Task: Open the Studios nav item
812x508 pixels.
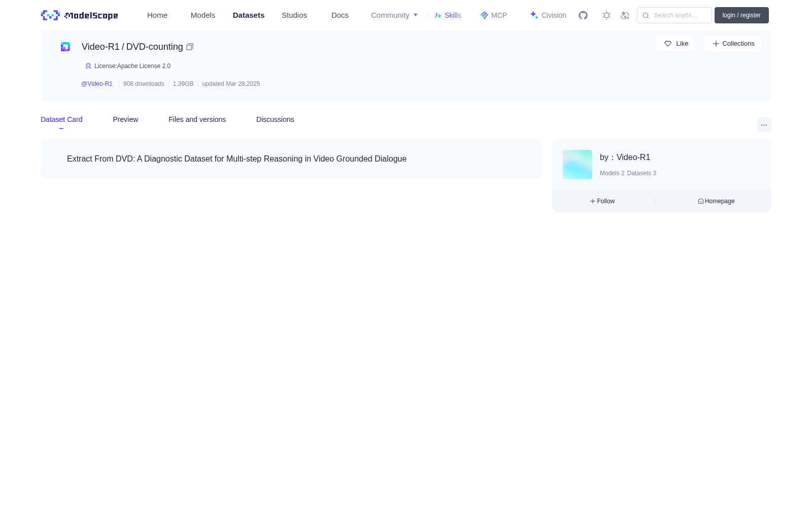Action: tap(294, 15)
